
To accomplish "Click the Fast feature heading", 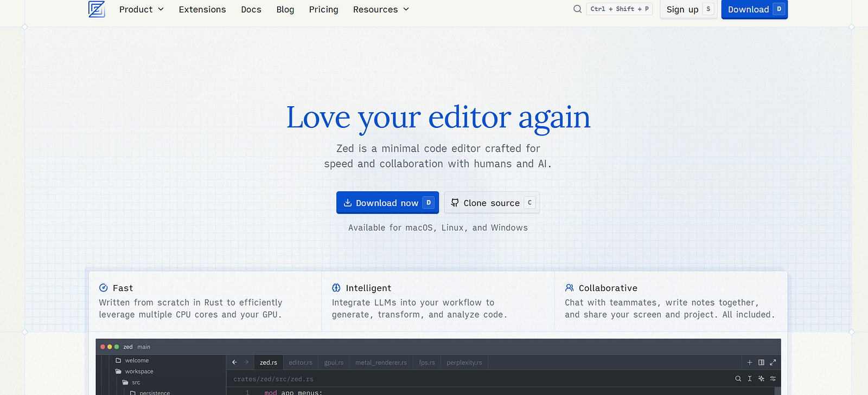I will tap(123, 288).
